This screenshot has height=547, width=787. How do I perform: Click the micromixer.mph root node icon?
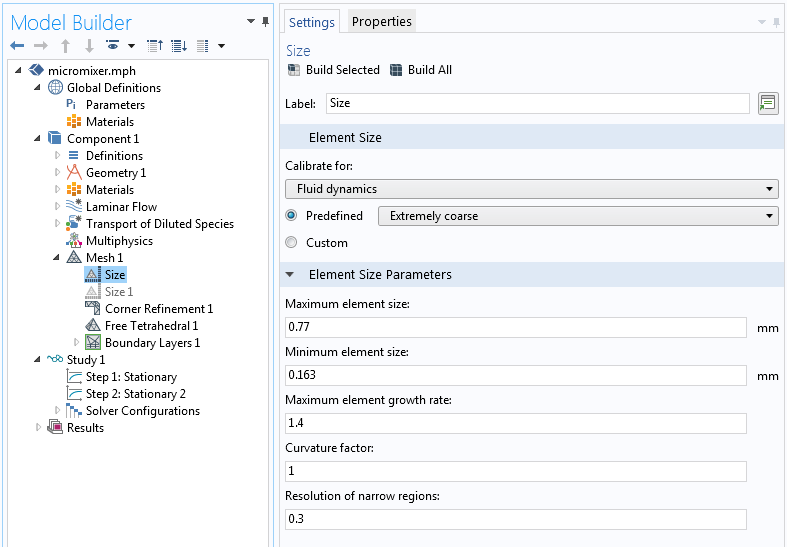(36, 70)
